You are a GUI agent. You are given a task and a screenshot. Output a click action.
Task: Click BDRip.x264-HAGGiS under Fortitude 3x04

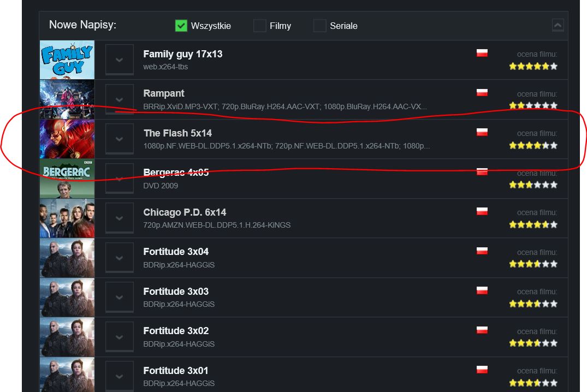[x=179, y=265]
